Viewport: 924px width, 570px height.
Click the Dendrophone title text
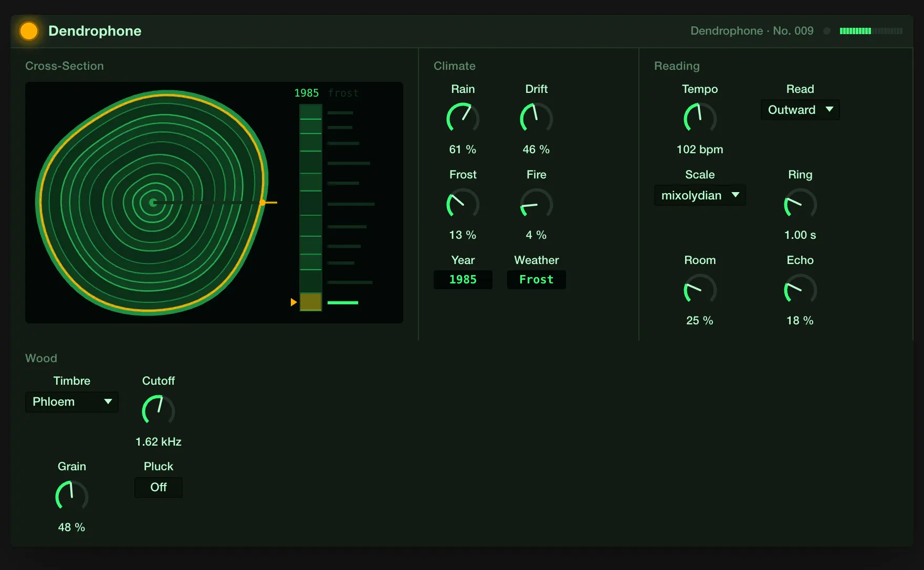95,31
